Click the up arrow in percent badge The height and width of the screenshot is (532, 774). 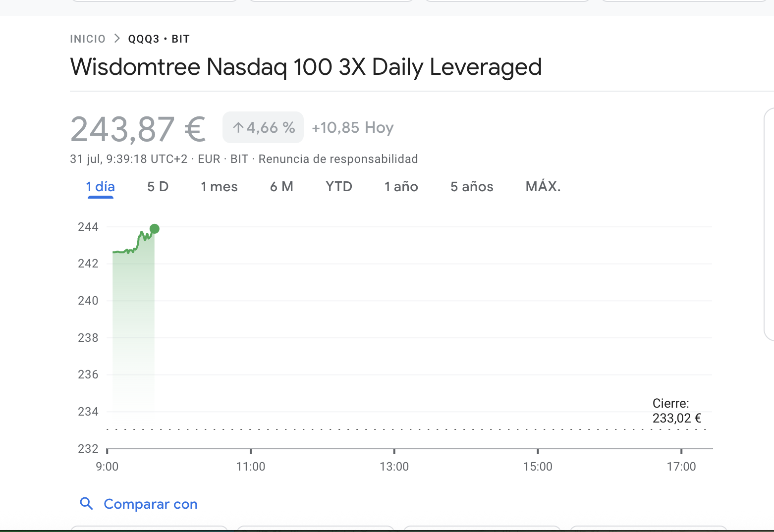pos(238,128)
